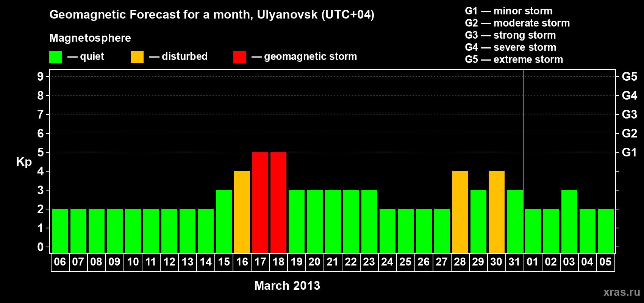The width and height of the screenshot is (644, 303).
Task: Click the '— geomagnetic storm' legend text
Action: tap(304, 56)
